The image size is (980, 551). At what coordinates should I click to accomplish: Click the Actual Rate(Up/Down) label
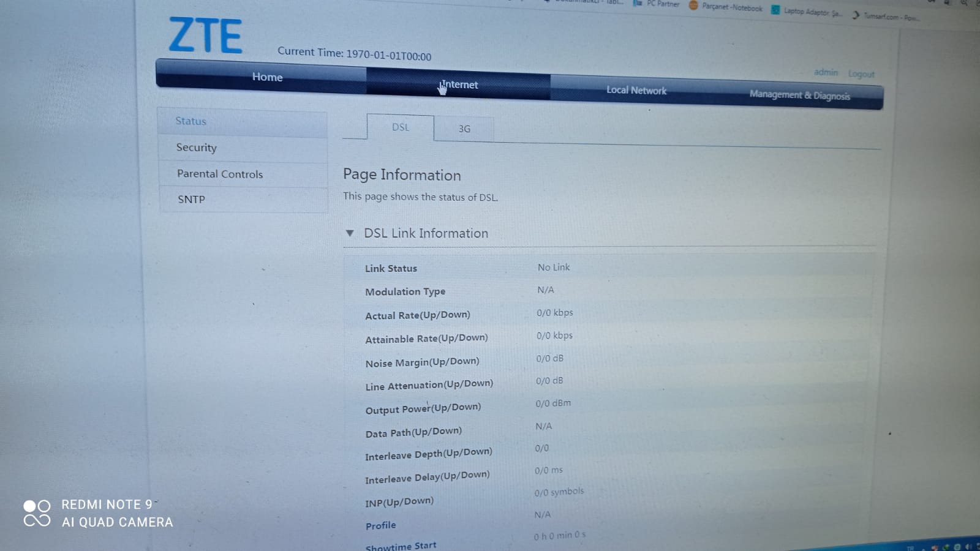point(418,315)
